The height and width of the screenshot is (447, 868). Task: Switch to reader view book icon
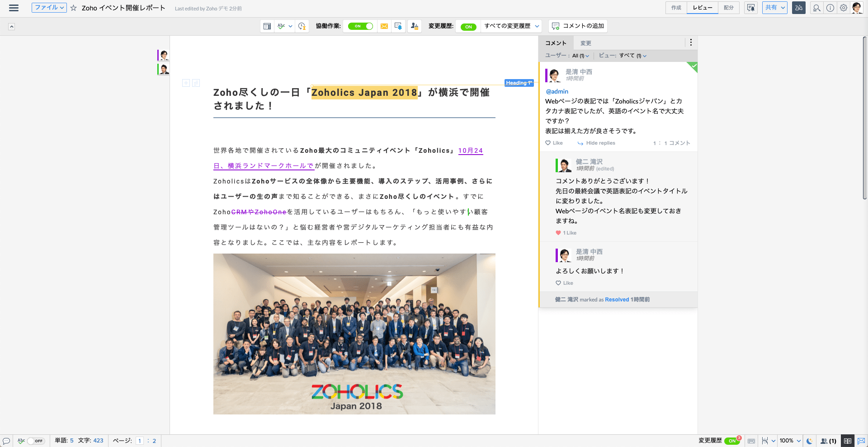click(848, 441)
